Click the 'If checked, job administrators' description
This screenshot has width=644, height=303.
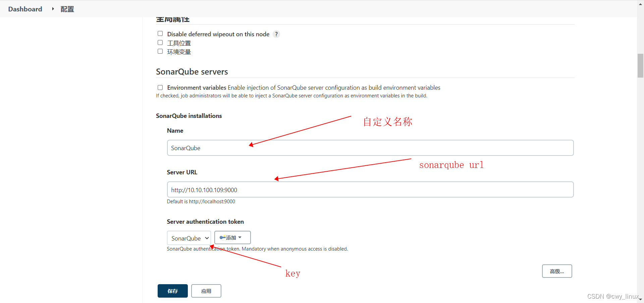(x=291, y=96)
